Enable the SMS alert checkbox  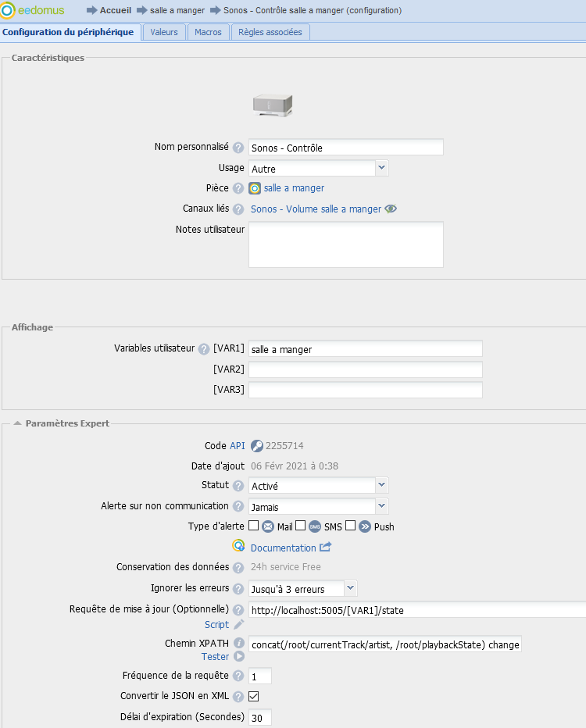301,526
